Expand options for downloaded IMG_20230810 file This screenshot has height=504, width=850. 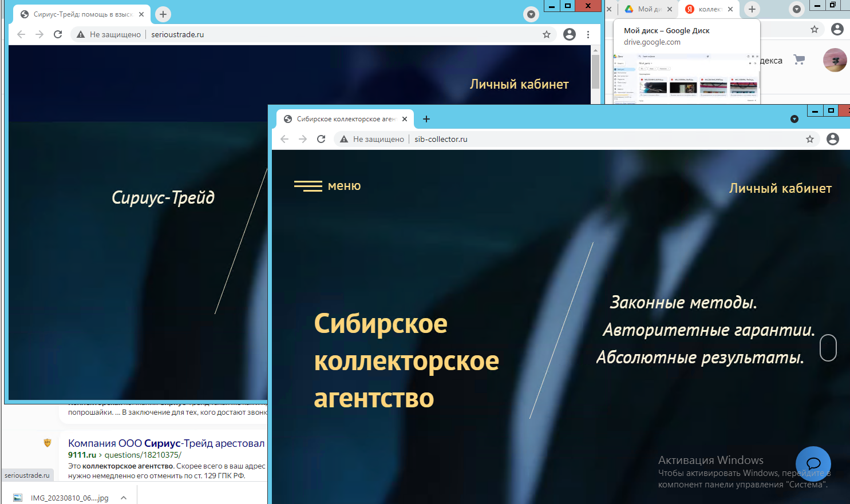124,498
